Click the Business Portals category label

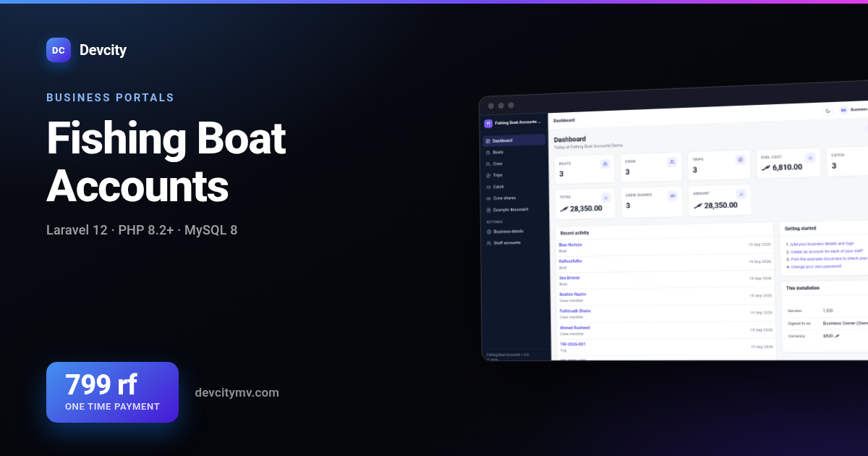(x=110, y=98)
